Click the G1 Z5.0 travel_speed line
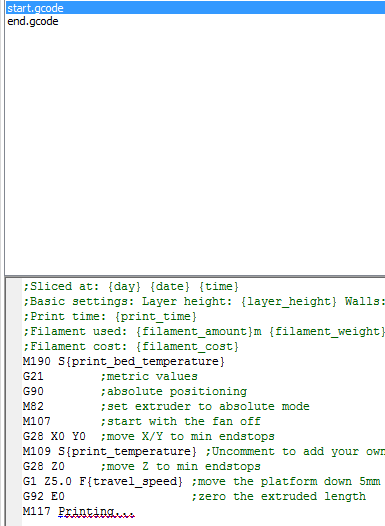This screenshot has width=385, height=526. 202,482
